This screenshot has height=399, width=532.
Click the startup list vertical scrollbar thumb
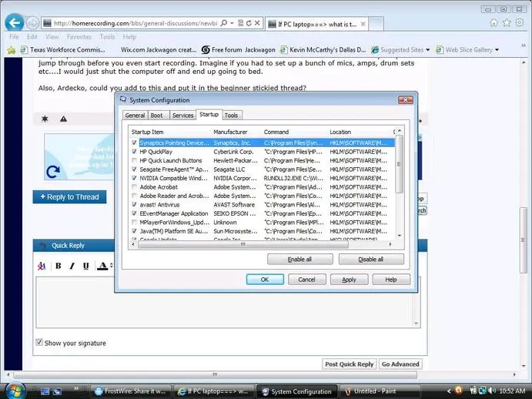399,164
